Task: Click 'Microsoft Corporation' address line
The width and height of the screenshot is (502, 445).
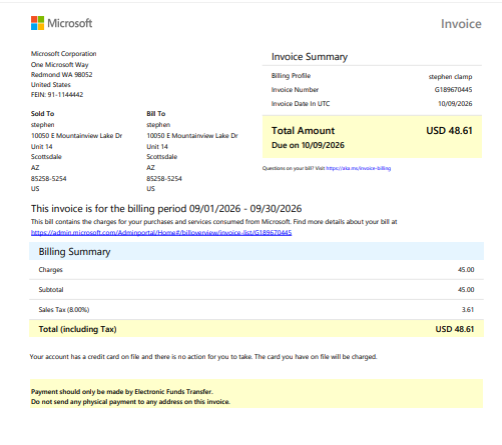Action: [x=64, y=54]
